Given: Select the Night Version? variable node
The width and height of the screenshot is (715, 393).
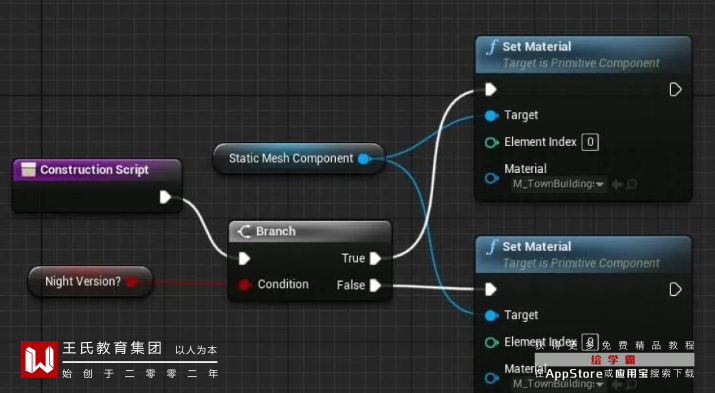Looking at the screenshot, I should point(90,281).
